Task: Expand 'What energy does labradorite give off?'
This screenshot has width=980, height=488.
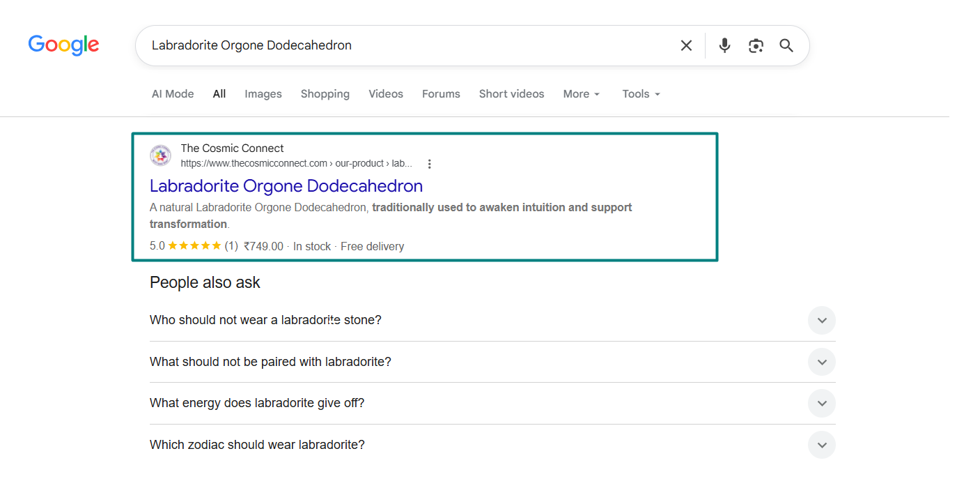Action: point(492,403)
